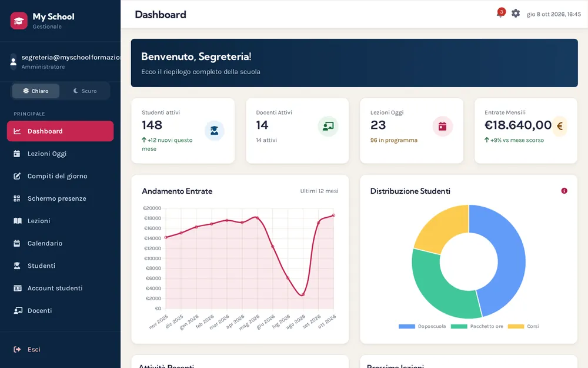Click the student icon in Studenti attivi card

[x=214, y=130]
